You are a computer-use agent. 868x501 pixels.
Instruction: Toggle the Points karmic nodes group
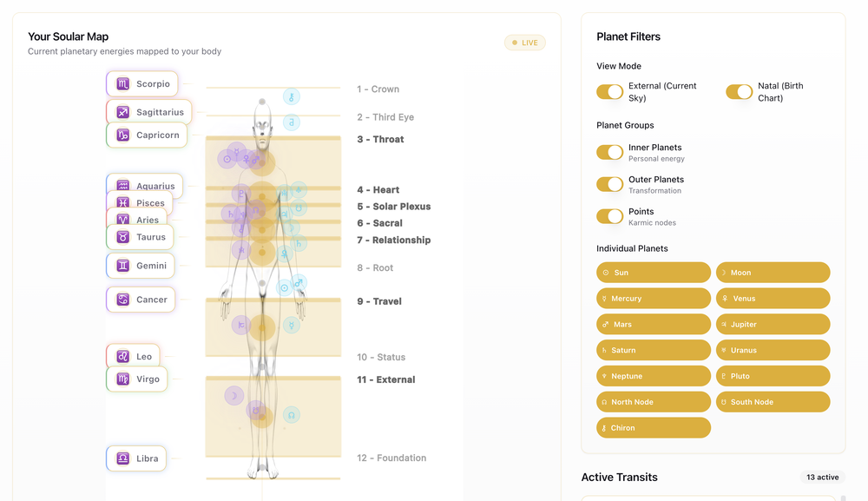610,215
